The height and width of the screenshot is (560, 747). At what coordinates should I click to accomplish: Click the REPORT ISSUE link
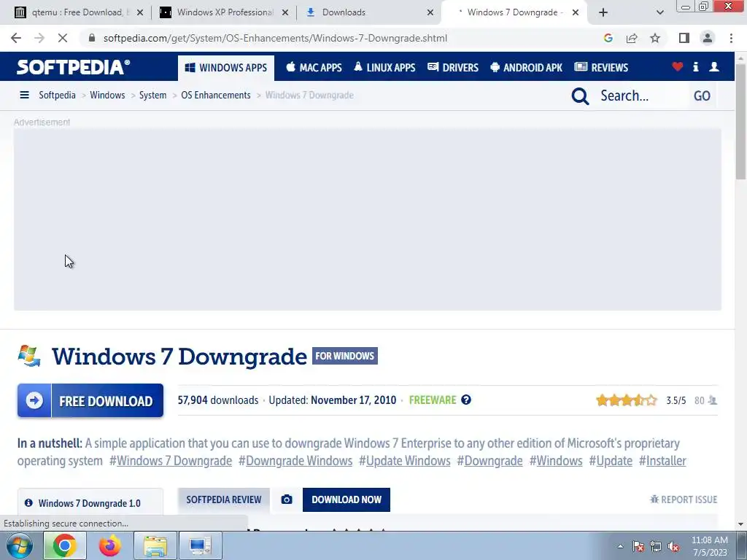(x=684, y=499)
